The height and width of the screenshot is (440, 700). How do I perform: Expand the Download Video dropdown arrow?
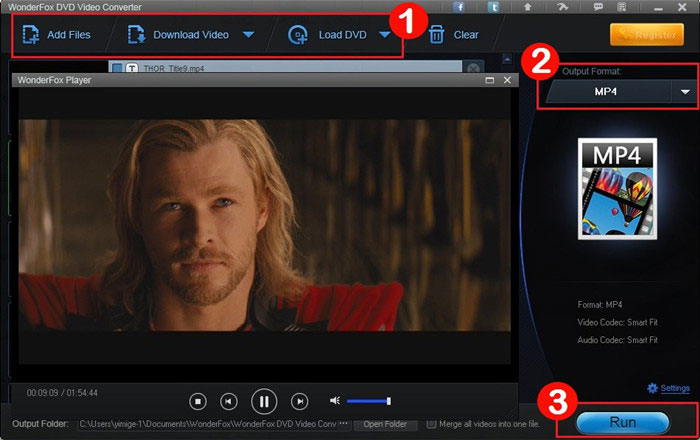pyautogui.click(x=248, y=35)
